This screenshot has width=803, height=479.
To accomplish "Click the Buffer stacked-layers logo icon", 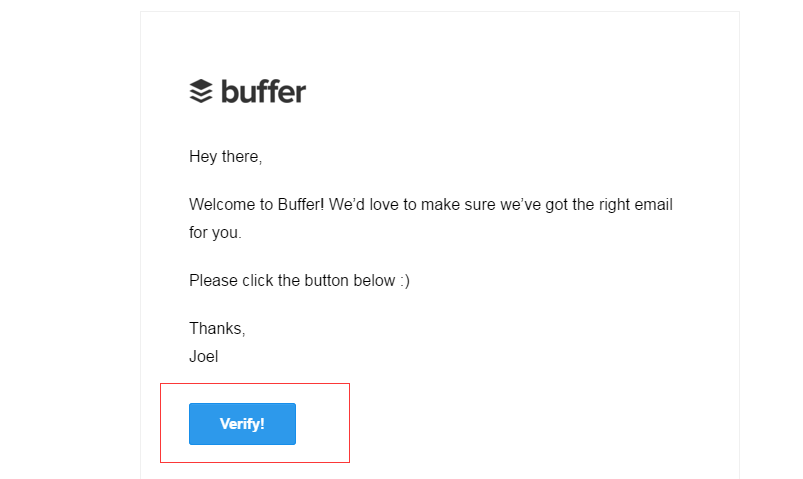I will [201, 91].
